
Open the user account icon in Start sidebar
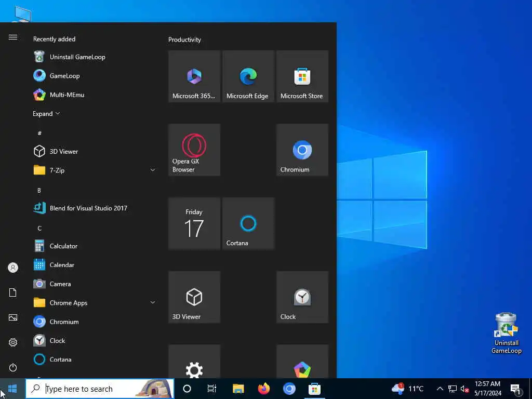click(x=13, y=268)
